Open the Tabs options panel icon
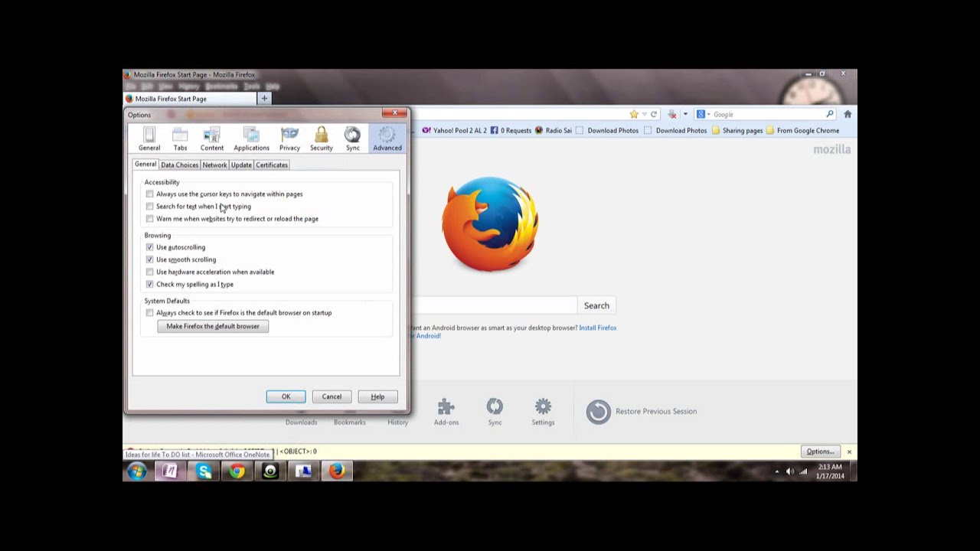The width and height of the screenshot is (980, 551). pos(180,139)
